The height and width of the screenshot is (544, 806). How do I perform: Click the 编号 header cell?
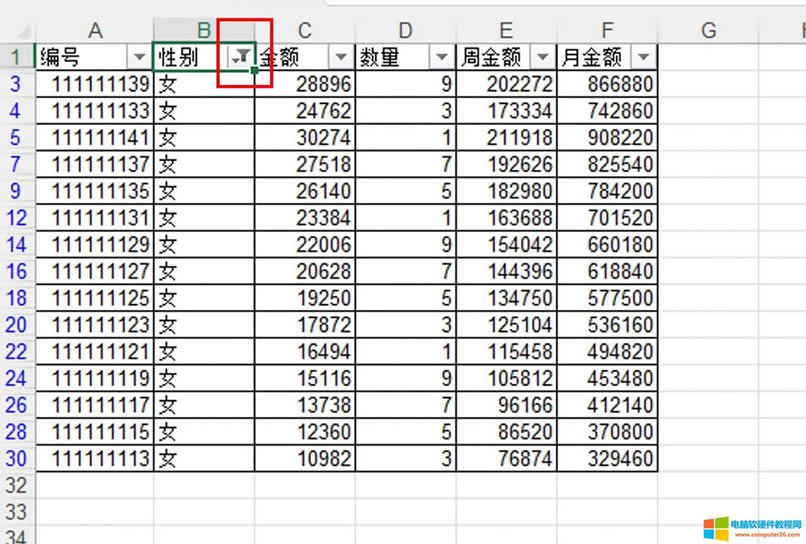(95, 57)
